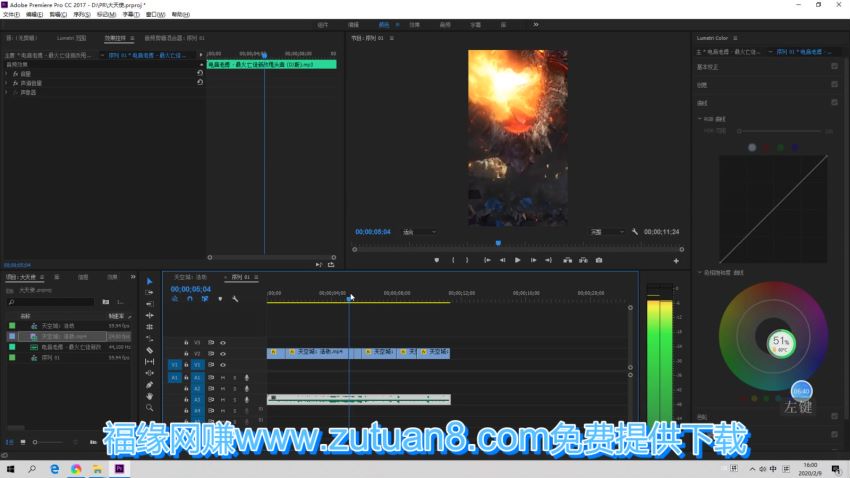Switch Project panel to icon view

pos(23,442)
